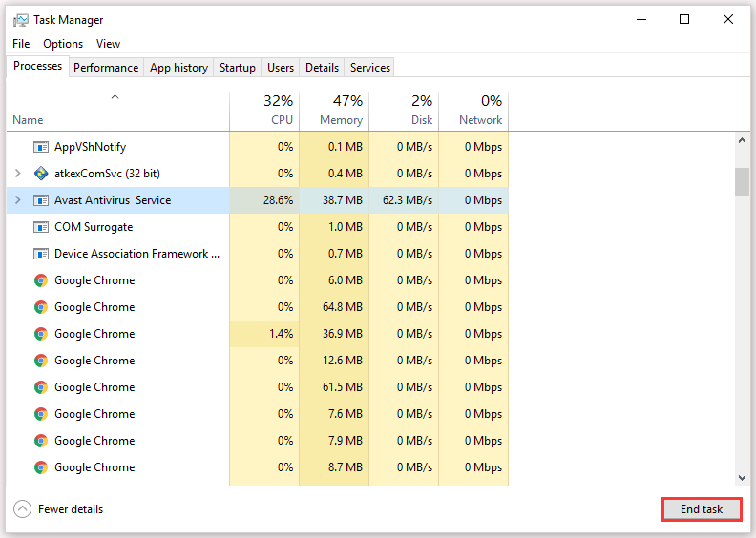The image size is (756, 538).
Task: Switch to the Performance tab
Action: (106, 68)
